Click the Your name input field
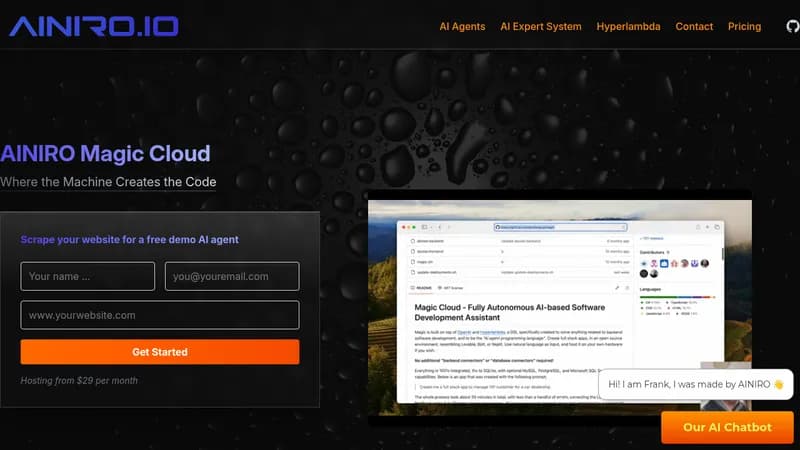The image size is (800, 450). point(88,277)
